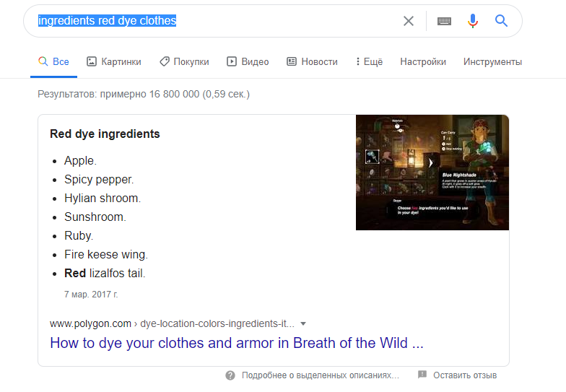Screen dimensions: 566x392
Task: Click the 'Hylian shroom.' list item
Action: pos(103,198)
